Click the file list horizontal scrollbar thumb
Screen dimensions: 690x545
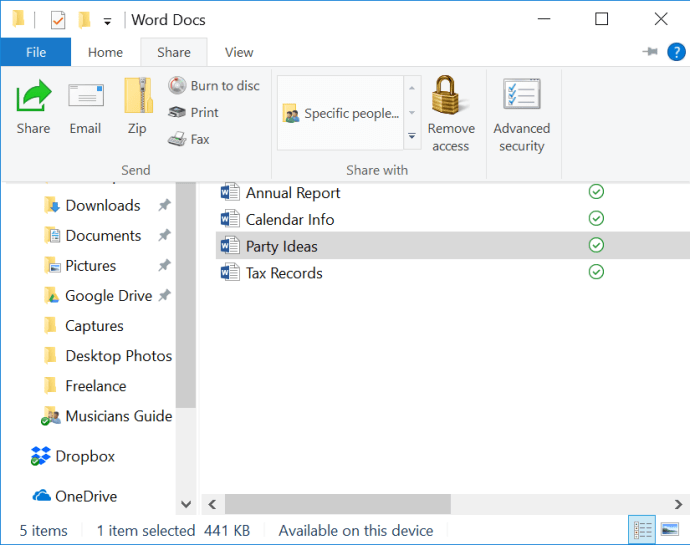pos(338,504)
